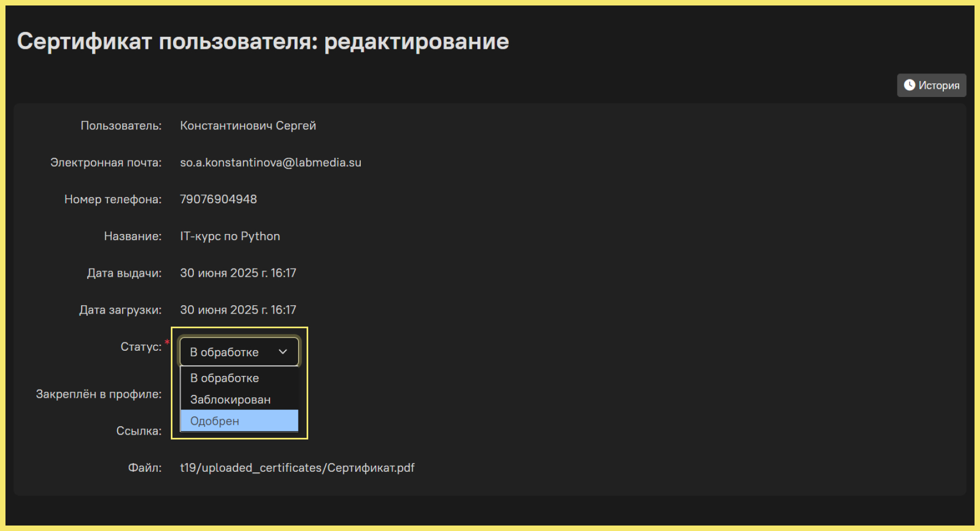Click the Название field label
Screen dimensions: 980x531
pyautogui.click(x=133, y=236)
